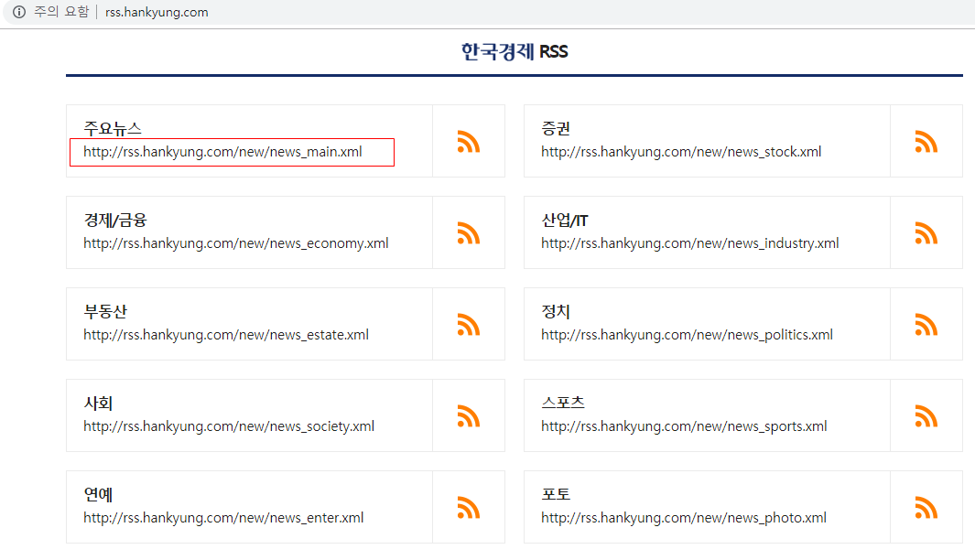Click the RSS icon for 부동산 feed
Screen dimensions: 975x560
[468, 325]
